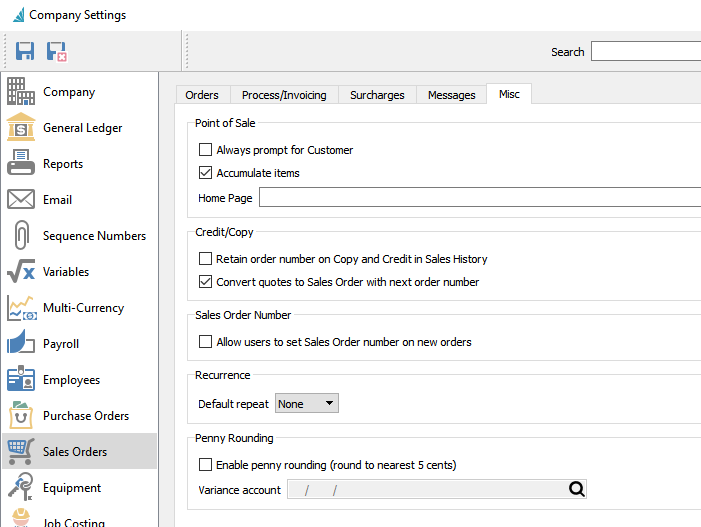Click the Save and Close icon
701x527 pixels.
pyautogui.click(x=57, y=51)
